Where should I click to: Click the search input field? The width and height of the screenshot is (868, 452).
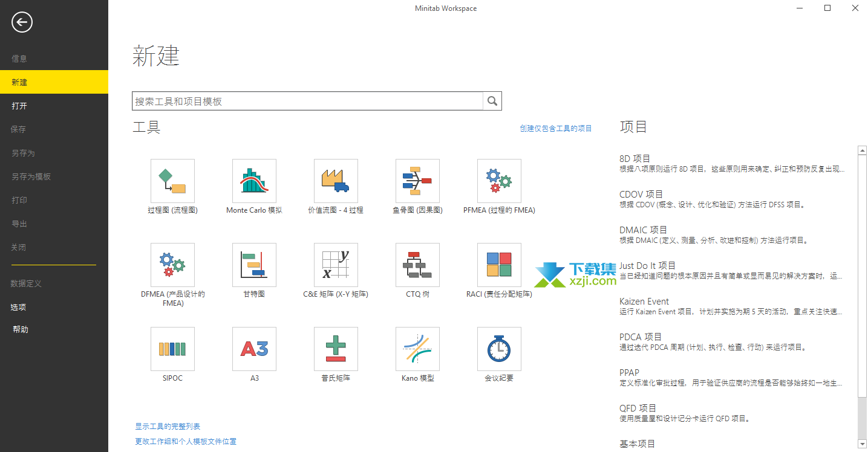coord(307,100)
